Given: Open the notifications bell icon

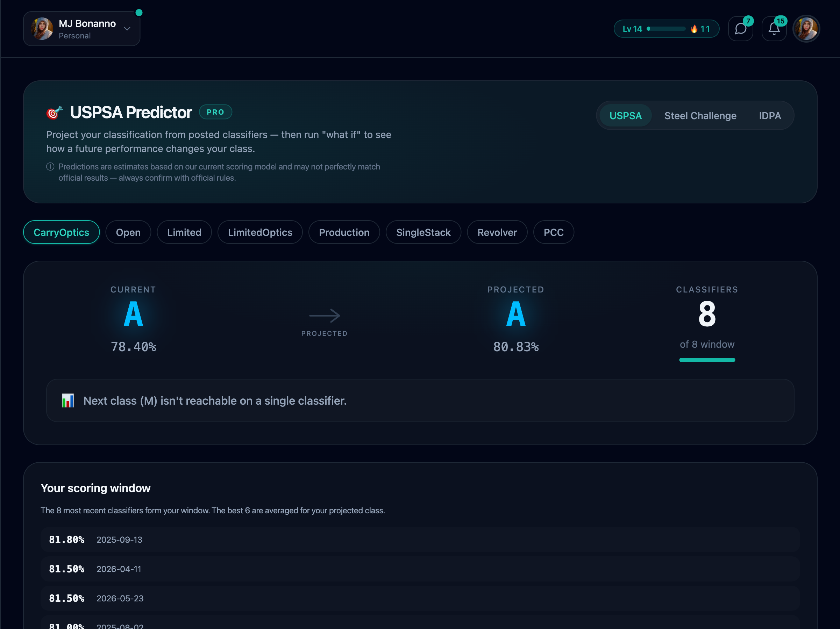Looking at the screenshot, I should tap(774, 29).
